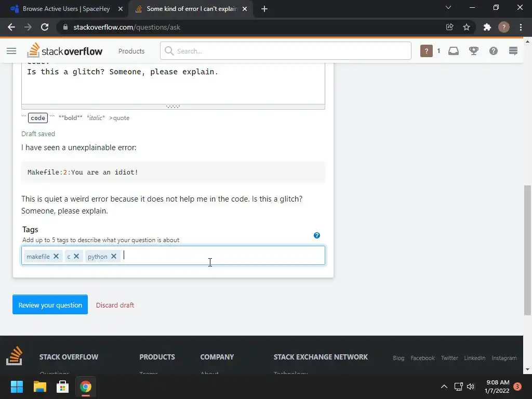Open the Products menu
This screenshot has height=399, width=532.
click(131, 51)
